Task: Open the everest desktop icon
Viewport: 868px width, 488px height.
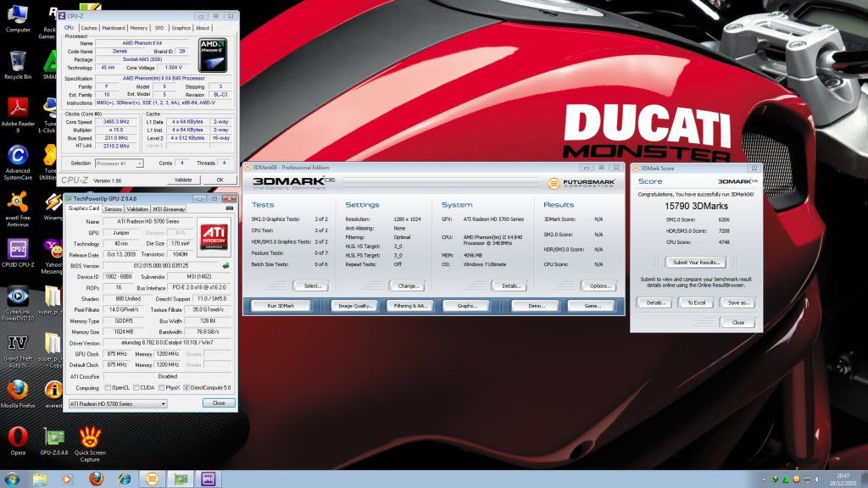Action: [x=53, y=394]
